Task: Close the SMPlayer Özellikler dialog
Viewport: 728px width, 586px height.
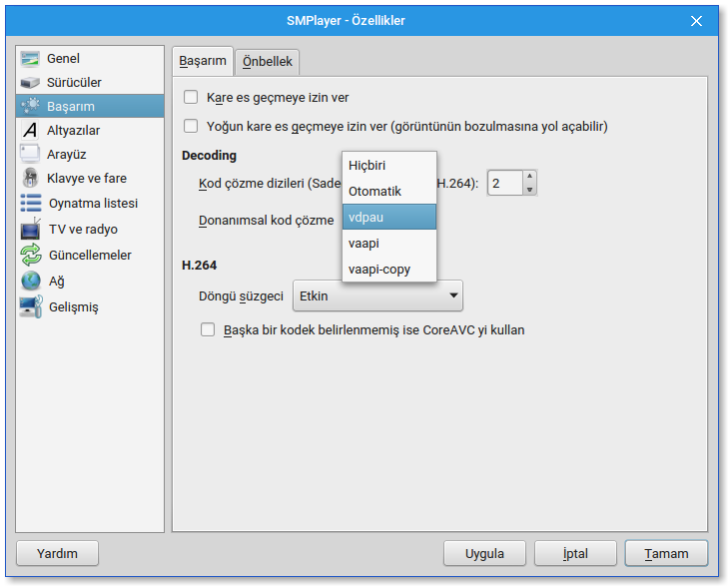Action: pyautogui.click(x=696, y=21)
